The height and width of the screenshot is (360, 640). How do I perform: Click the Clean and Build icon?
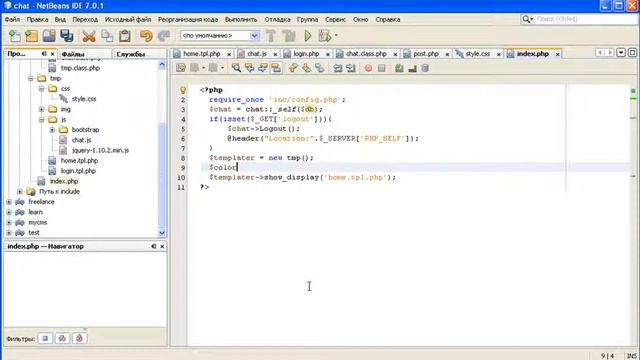tap(289, 36)
